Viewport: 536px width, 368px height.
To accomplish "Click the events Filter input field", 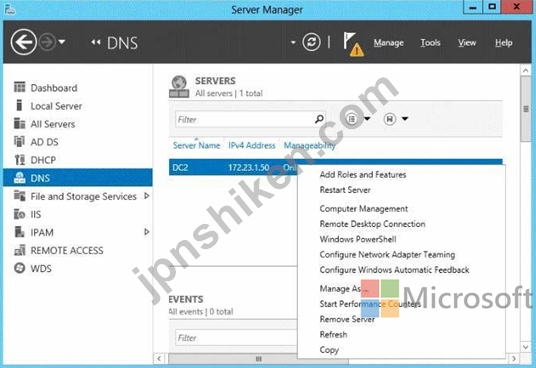I will 237,338.
